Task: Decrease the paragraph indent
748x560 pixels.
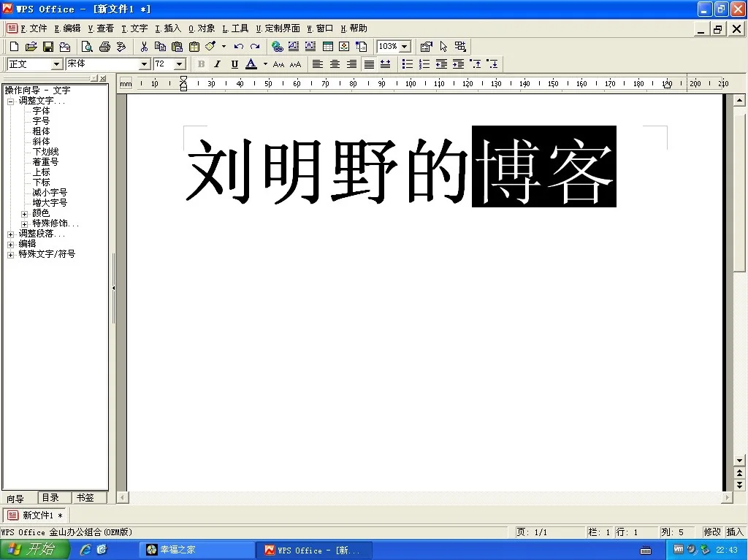Action: 441,64
